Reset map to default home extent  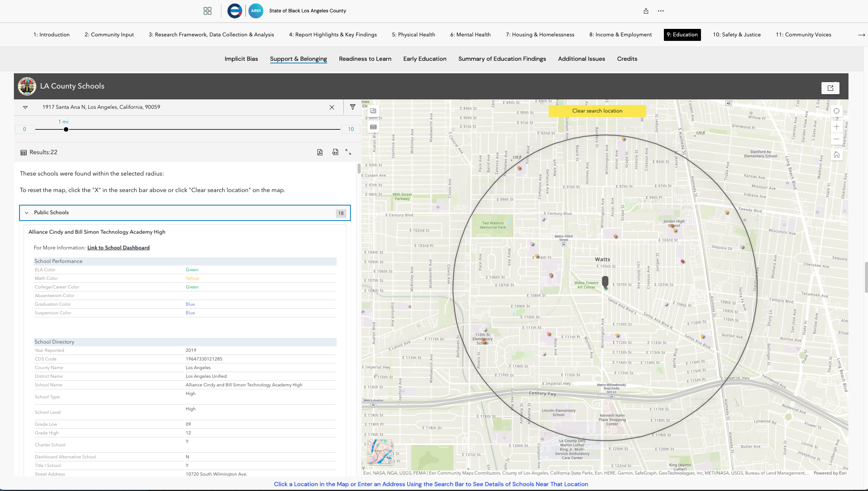click(836, 155)
